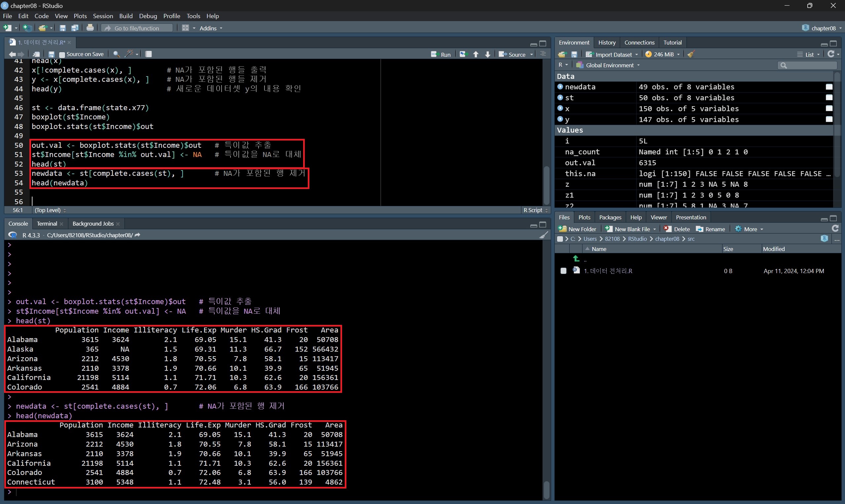Screen dimensions: 845x504
Task: Click the Run button in the editor toolbar
Action: pos(441,54)
